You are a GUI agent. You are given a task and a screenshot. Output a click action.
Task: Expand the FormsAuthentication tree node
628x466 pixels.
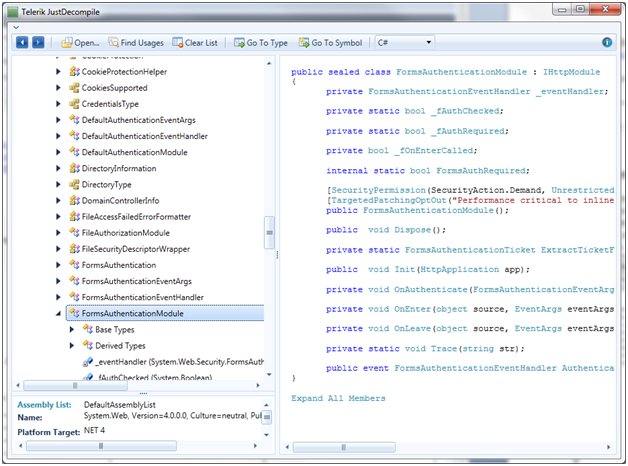click(58, 265)
